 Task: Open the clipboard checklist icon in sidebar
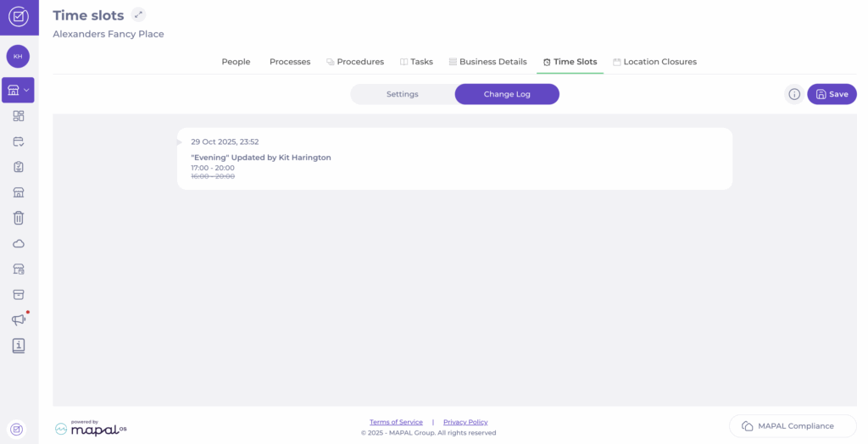[18, 167]
